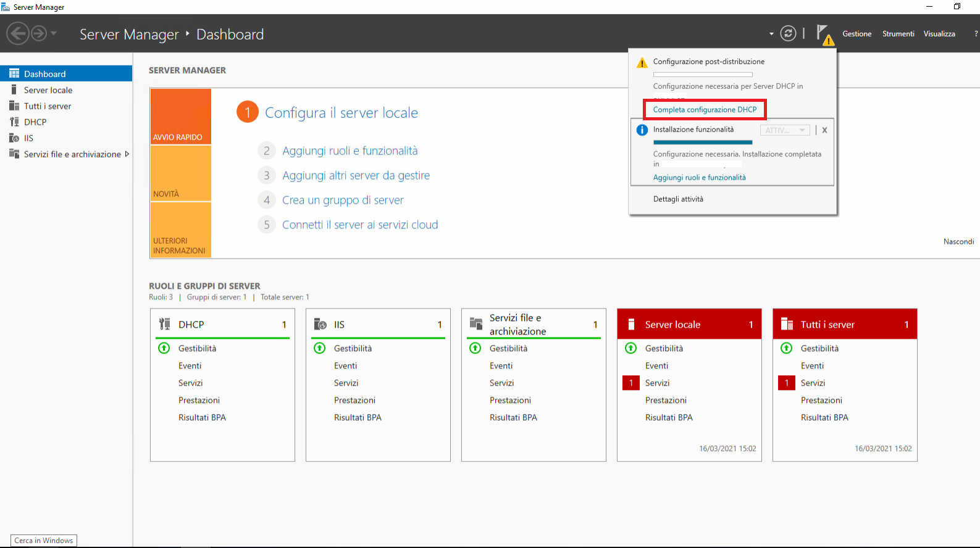The height and width of the screenshot is (548, 980).
Task: Click the Cerca in Windows search box
Action: tap(44, 541)
